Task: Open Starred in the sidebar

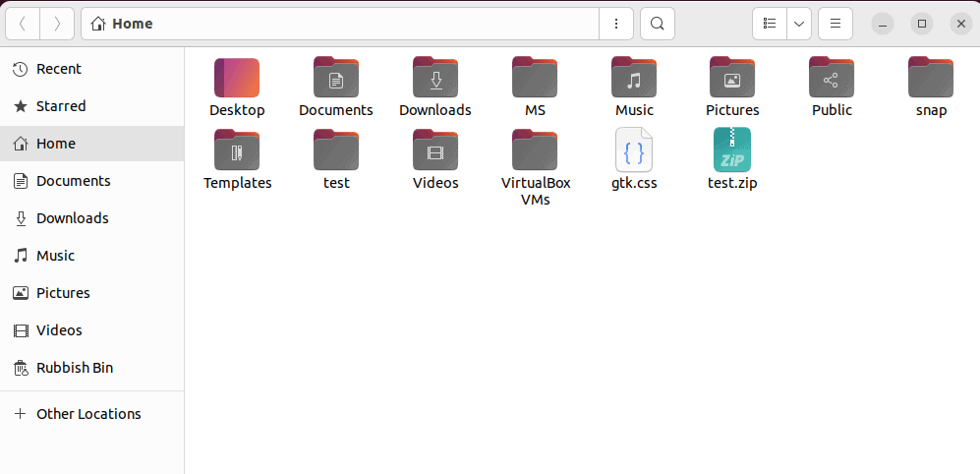Action: tap(61, 106)
